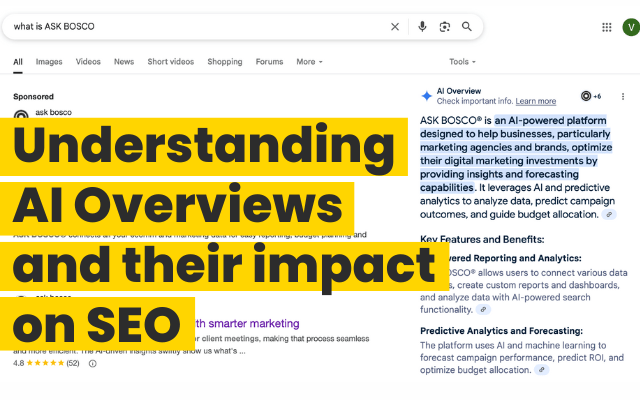640x400 pixels.
Task: Open the Shopping tab
Action: click(225, 62)
